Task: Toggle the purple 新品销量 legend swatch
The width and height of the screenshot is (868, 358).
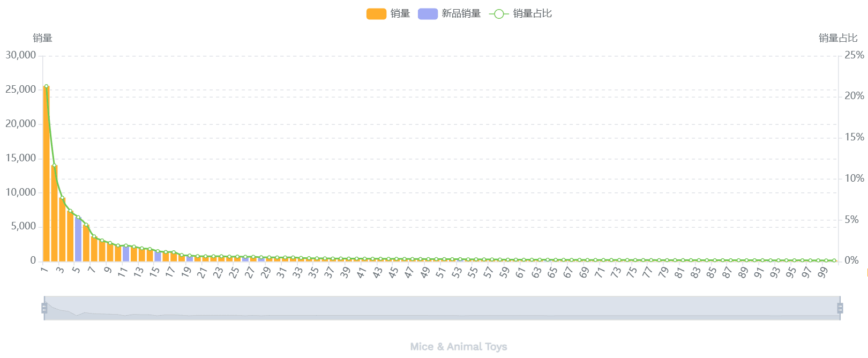Action: (x=428, y=14)
